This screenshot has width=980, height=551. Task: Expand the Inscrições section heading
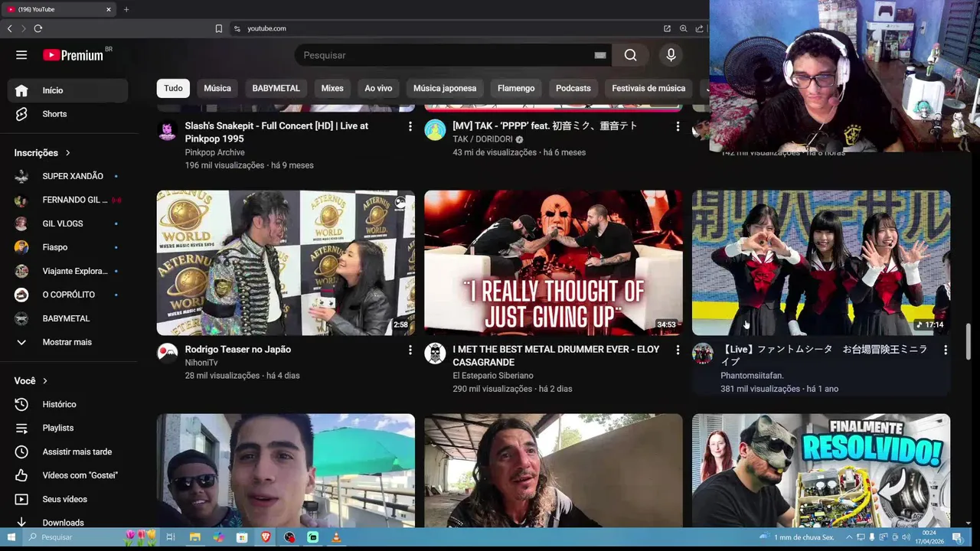coord(42,153)
